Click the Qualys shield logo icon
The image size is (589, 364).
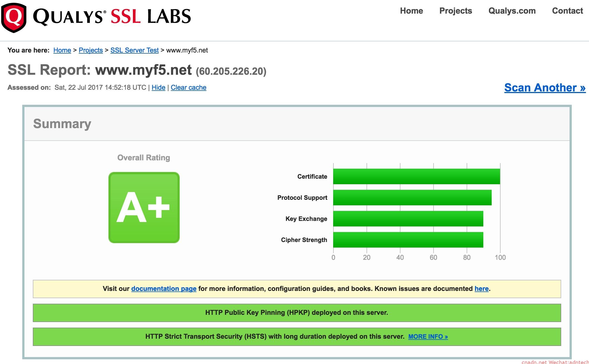[14, 18]
